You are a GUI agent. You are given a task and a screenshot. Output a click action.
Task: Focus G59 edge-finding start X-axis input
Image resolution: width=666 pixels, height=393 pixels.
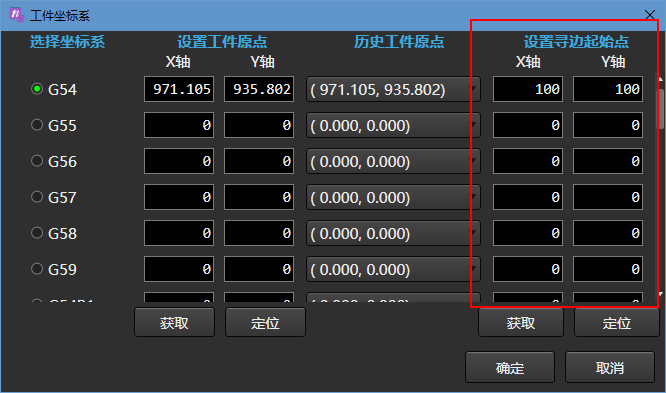coord(528,269)
